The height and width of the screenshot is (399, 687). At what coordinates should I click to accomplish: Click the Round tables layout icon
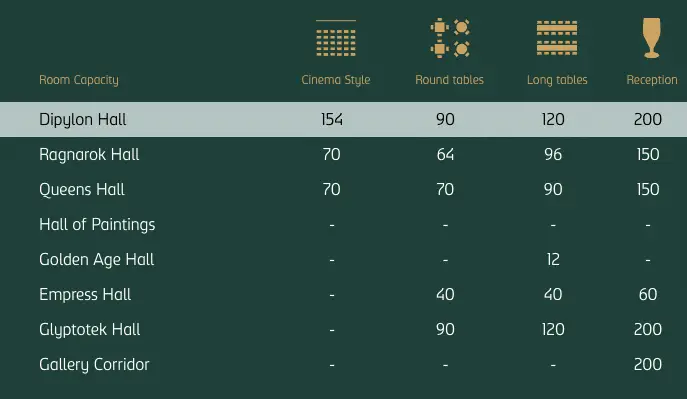450,38
